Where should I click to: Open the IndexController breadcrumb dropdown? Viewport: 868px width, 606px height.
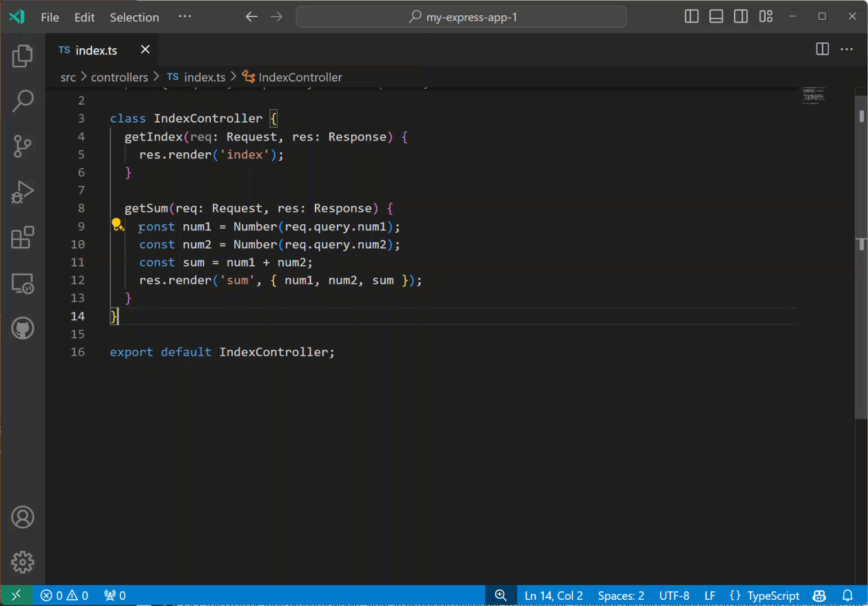click(x=300, y=77)
